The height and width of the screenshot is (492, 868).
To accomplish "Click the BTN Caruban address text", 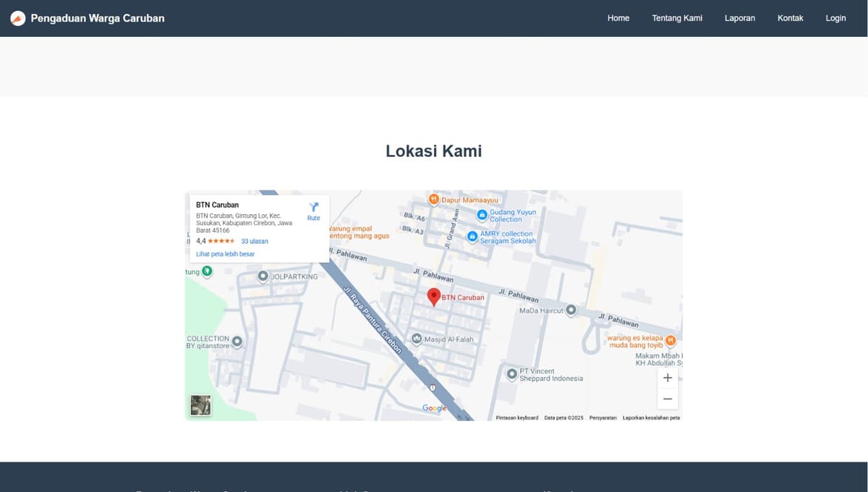I will click(244, 223).
